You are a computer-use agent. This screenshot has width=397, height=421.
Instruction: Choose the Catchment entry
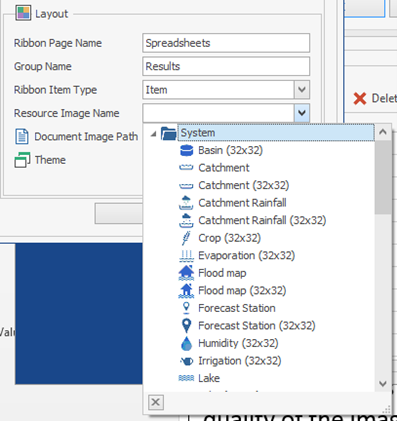[224, 168]
